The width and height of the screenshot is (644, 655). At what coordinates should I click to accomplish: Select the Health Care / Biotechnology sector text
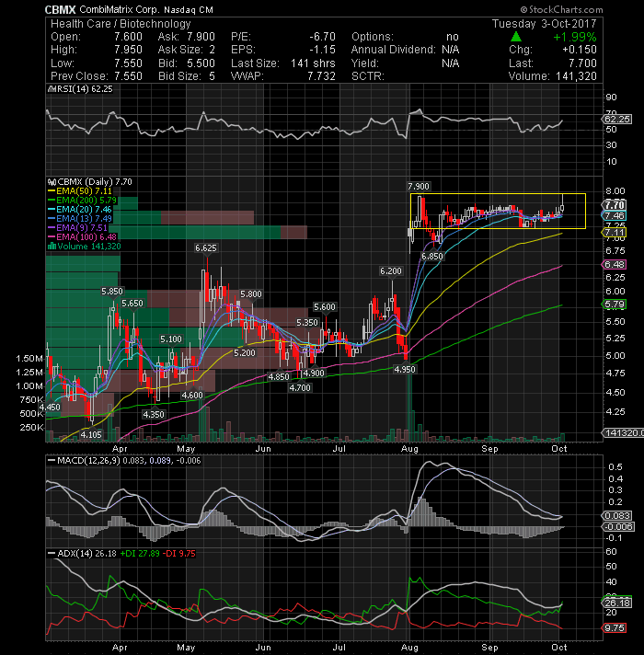tap(121, 24)
